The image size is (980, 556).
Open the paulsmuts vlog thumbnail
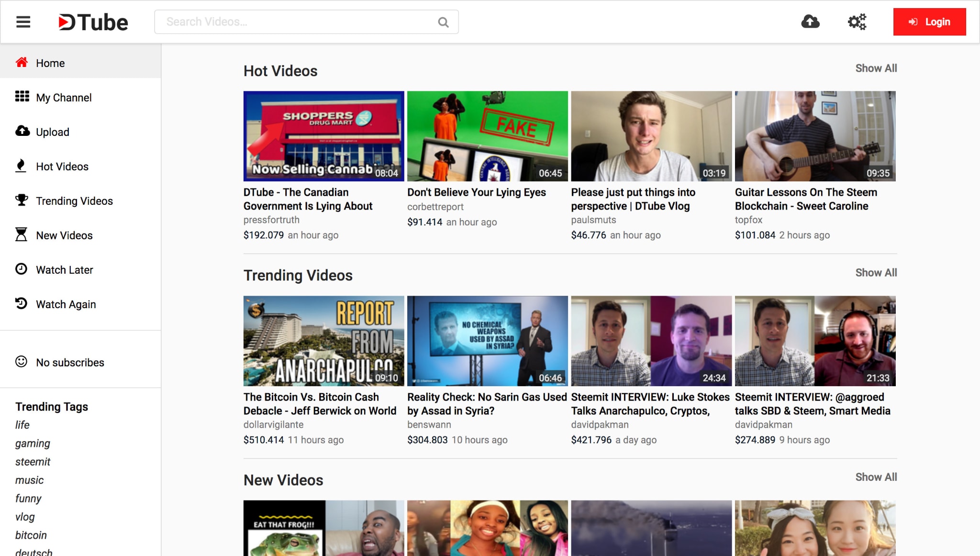click(651, 136)
